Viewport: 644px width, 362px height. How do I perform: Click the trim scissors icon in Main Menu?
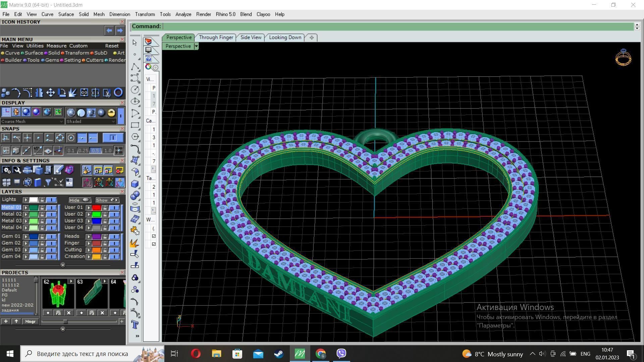107,93
